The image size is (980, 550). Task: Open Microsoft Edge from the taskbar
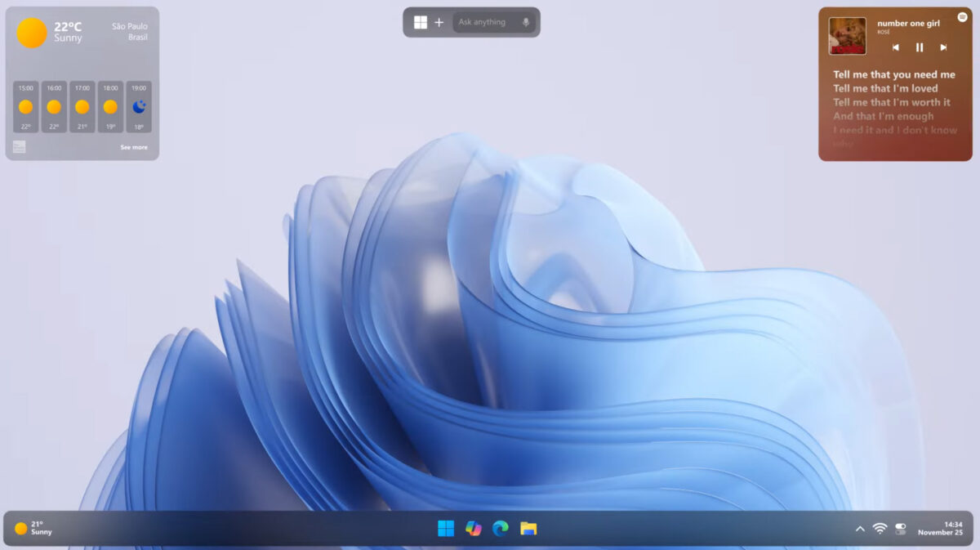pos(500,528)
